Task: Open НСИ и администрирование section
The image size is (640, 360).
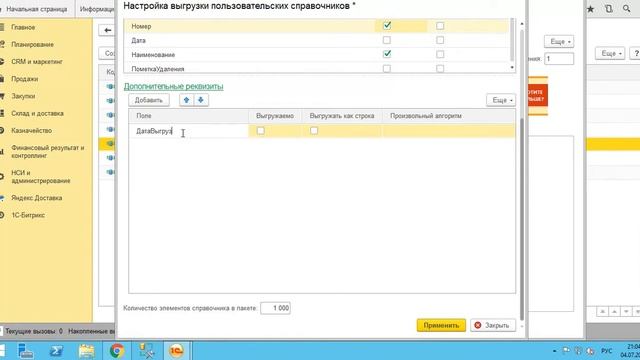Action: [41, 176]
